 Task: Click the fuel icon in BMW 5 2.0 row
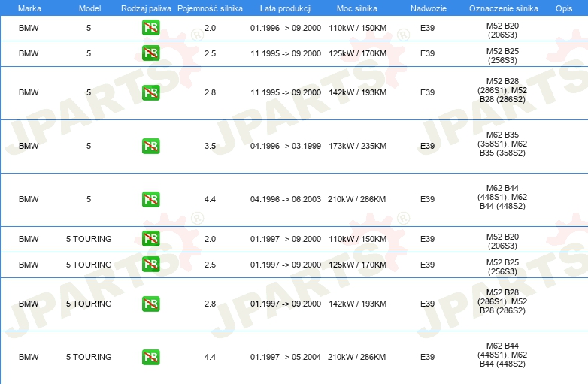(150, 28)
